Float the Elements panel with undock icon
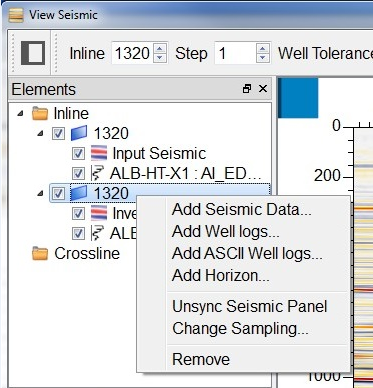 (x=247, y=89)
